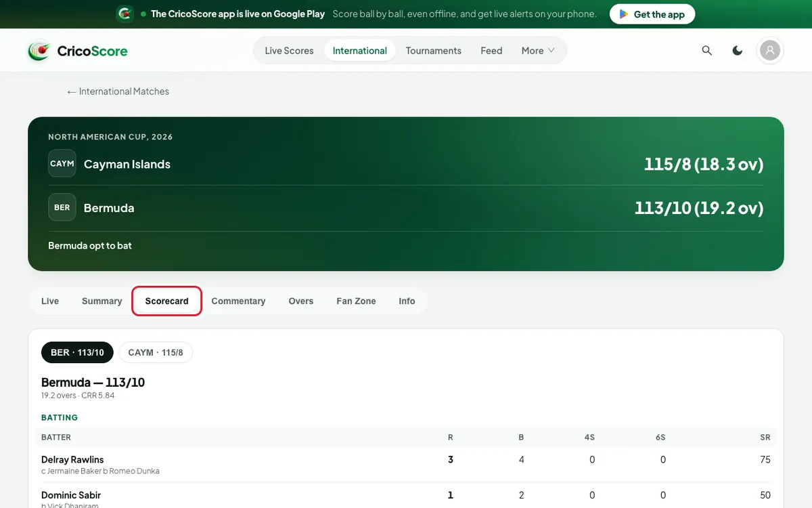Click the CricoScore logo icon
This screenshot has width=812, height=508.
tap(39, 51)
